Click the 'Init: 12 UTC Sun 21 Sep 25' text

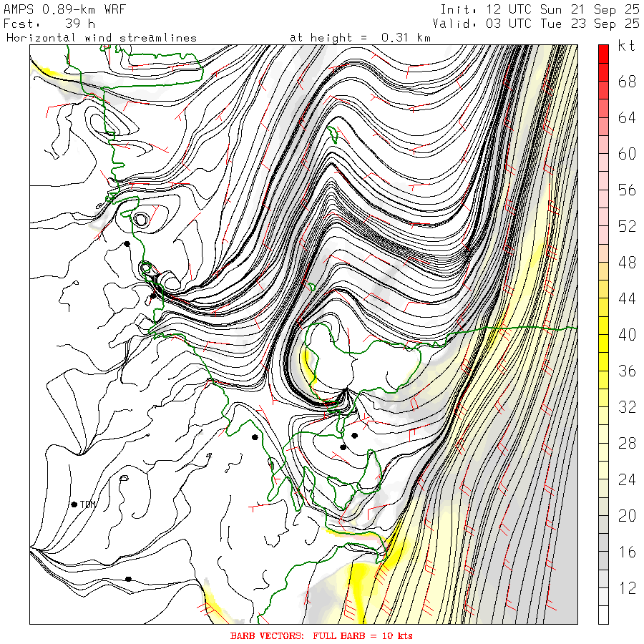(540, 9)
